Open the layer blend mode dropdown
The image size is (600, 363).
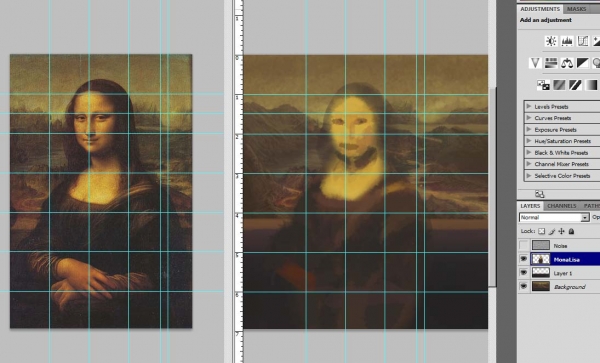pos(554,217)
